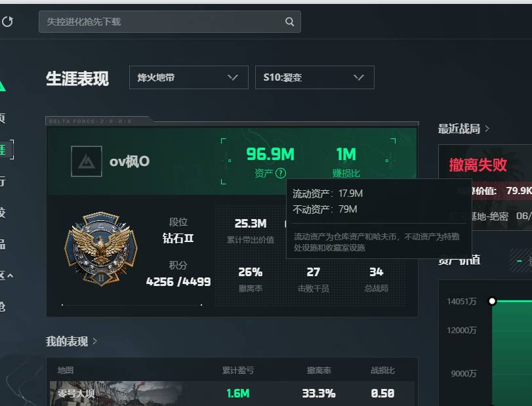The image size is (532, 406).
Task: Select the 撤离失败 recent match card
Action: (485, 187)
